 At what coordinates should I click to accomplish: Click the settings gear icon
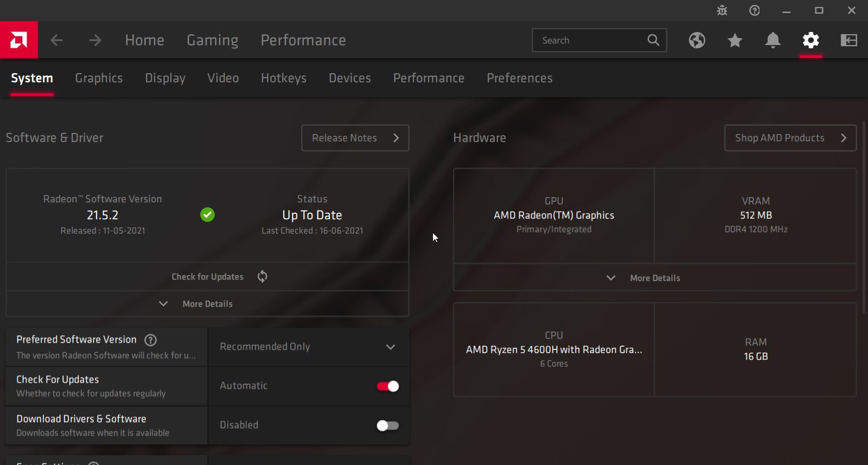point(810,40)
